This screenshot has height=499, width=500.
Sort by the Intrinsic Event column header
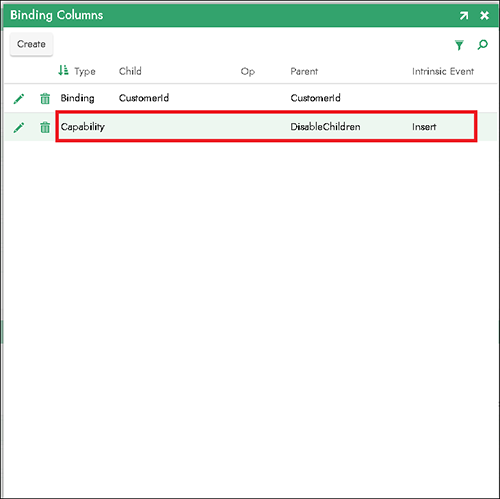(443, 71)
